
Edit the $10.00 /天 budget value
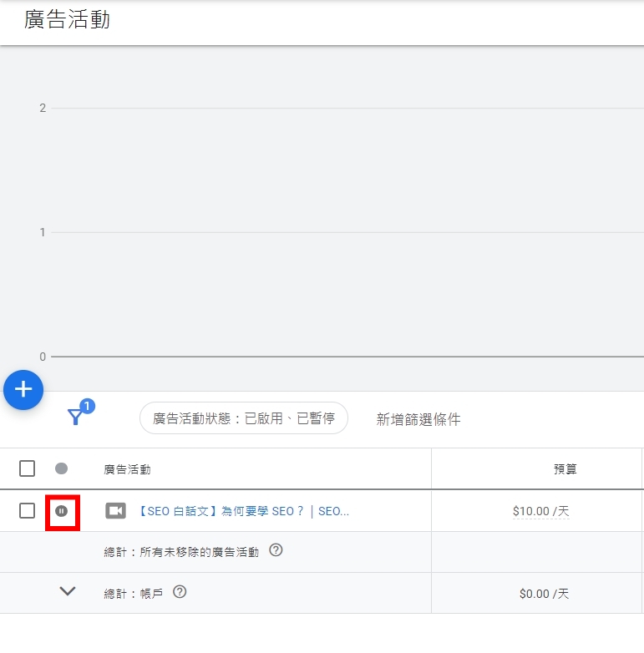tap(540, 511)
